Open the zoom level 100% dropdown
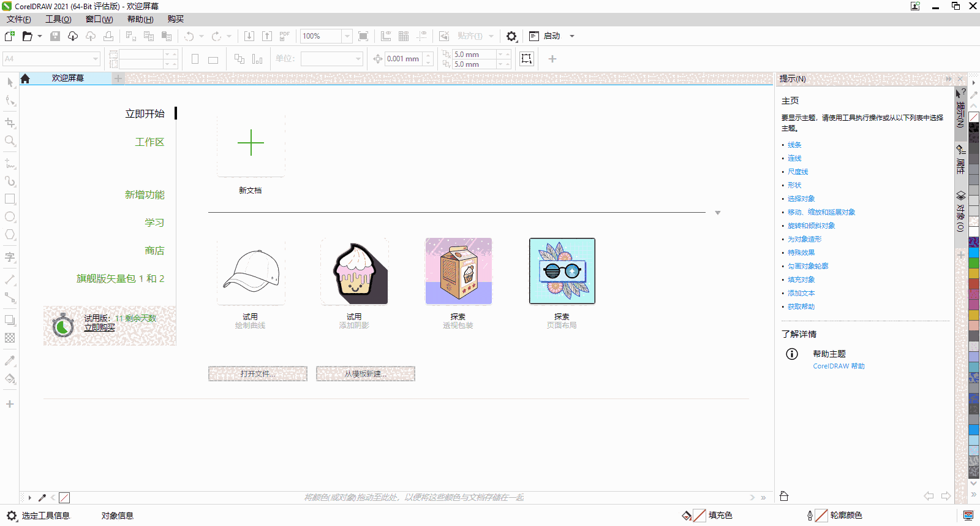The width and height of the screenshot is (980, 526). (x=347, y=36)
